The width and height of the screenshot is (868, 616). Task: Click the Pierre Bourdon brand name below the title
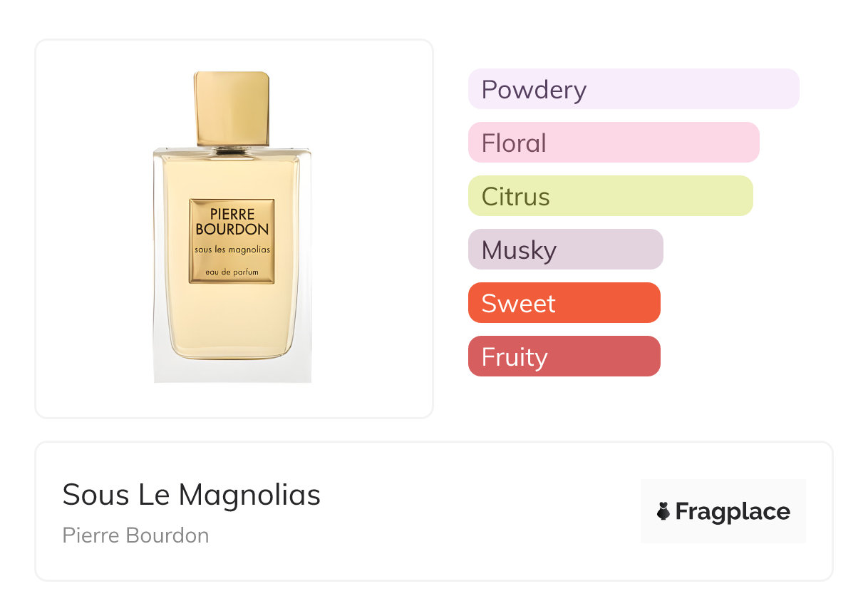135,535
